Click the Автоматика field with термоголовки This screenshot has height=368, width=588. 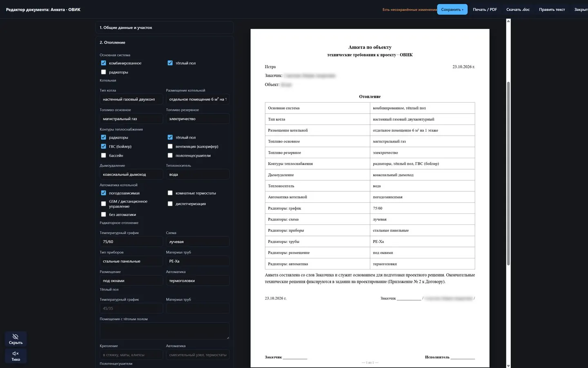pos(198,281)
